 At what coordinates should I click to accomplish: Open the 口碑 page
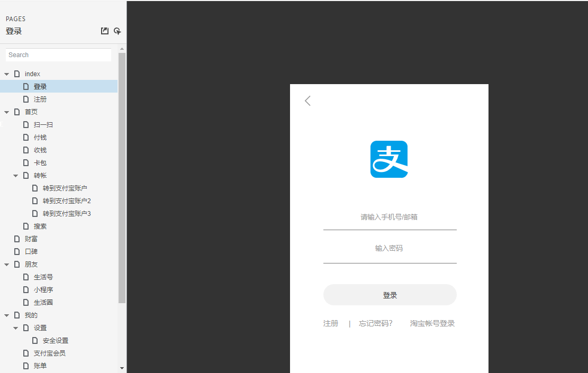coord(31,251)
